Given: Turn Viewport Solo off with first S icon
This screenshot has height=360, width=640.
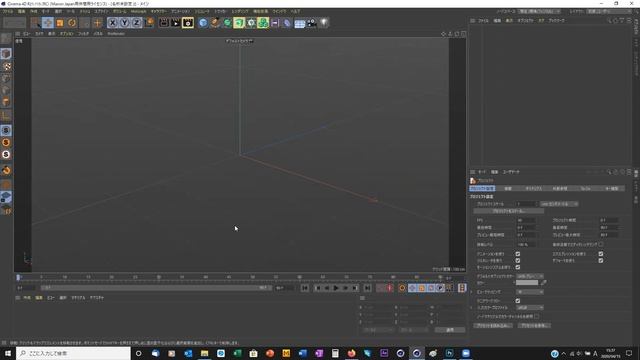Looking at the screenshot, I should 6,130.
